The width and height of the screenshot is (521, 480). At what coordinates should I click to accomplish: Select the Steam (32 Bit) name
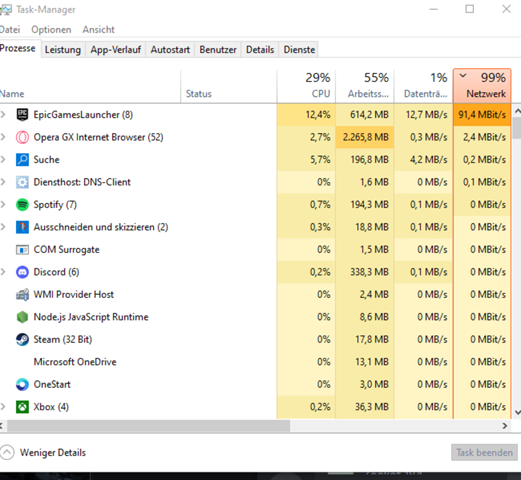(63, 340)
